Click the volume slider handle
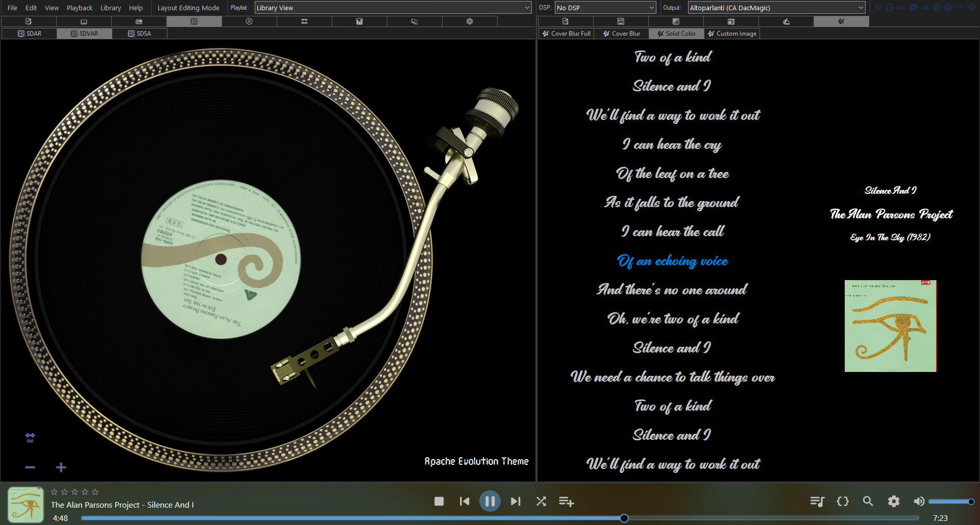Viewport: 980px width, 525px height. 971,502
